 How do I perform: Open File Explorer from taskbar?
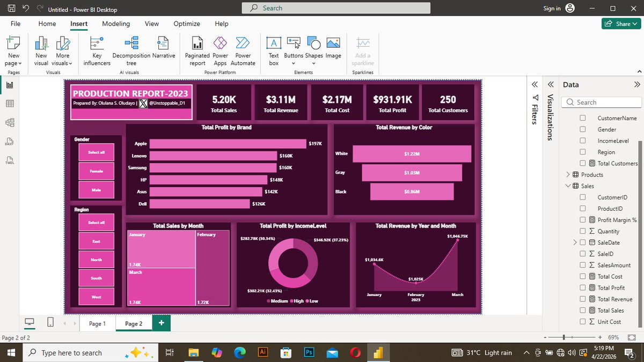pyautogui.click(x=194, y=352)
